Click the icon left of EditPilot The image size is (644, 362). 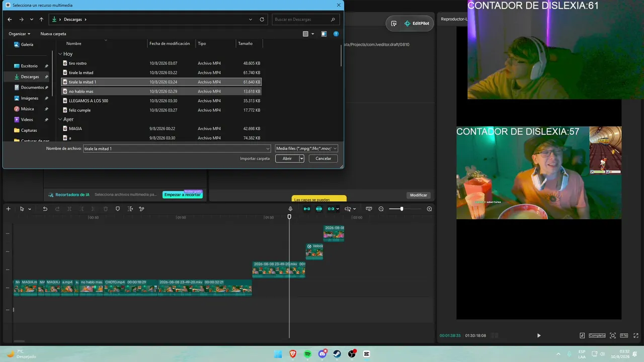tap(393, 23)
